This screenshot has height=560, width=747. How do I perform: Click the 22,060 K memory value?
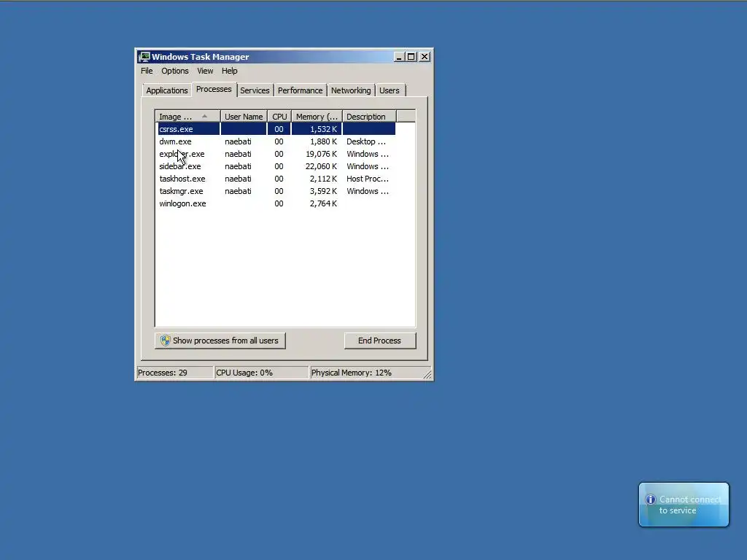321,166
